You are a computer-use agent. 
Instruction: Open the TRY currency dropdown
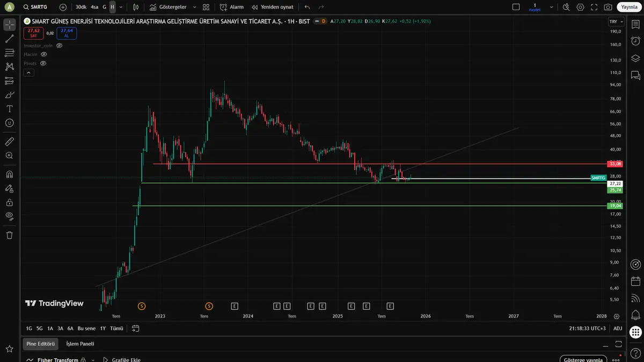point(616,21)
